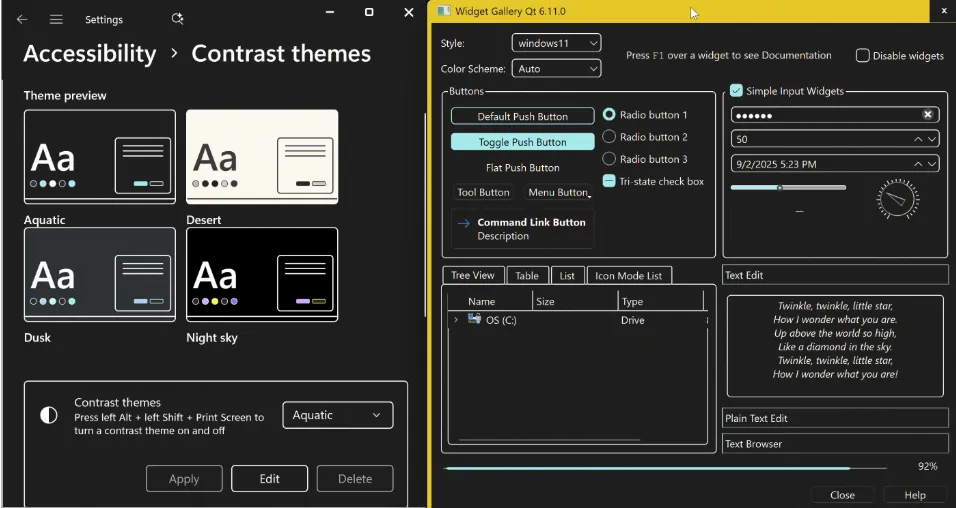Toggle the Tri-state check box

pos(609,181)
